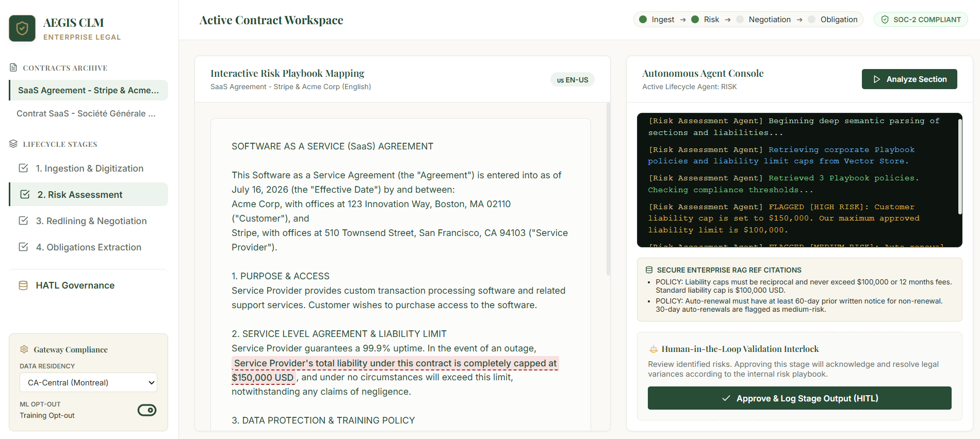Click the Obligations Extraction checkbox icon
The width and height of the screenshot is (980, 439).
(x=23, y=247)
